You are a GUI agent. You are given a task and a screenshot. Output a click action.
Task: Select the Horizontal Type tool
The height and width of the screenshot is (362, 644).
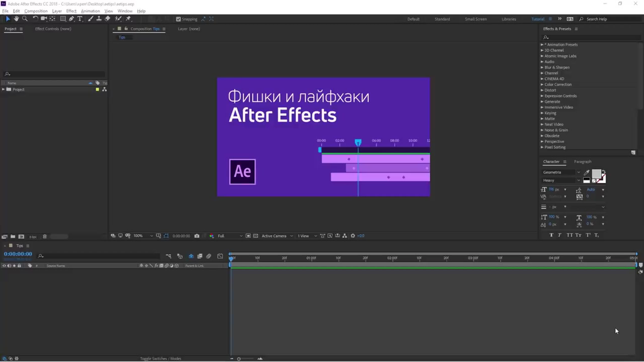tap(80, 19)
